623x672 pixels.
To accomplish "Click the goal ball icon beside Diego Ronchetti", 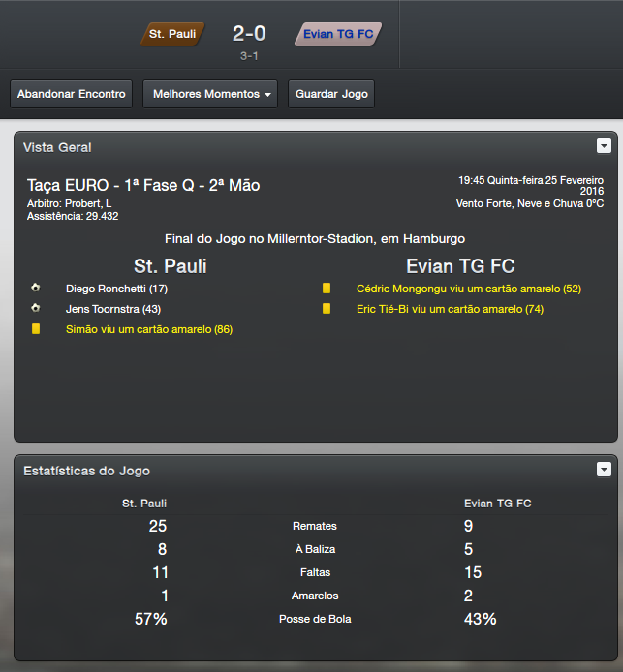I will click(x=36, y=289).
